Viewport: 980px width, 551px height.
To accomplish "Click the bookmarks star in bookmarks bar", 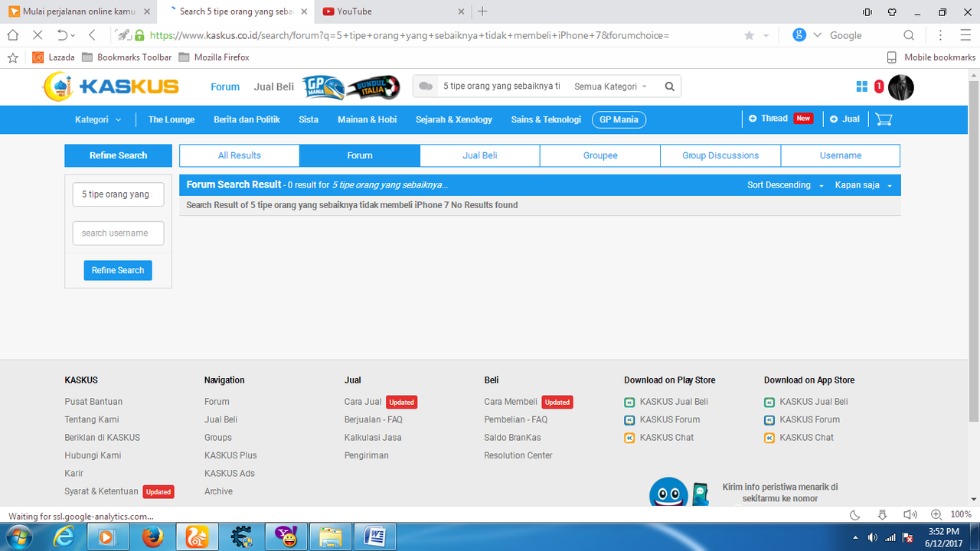I will 12,57.
